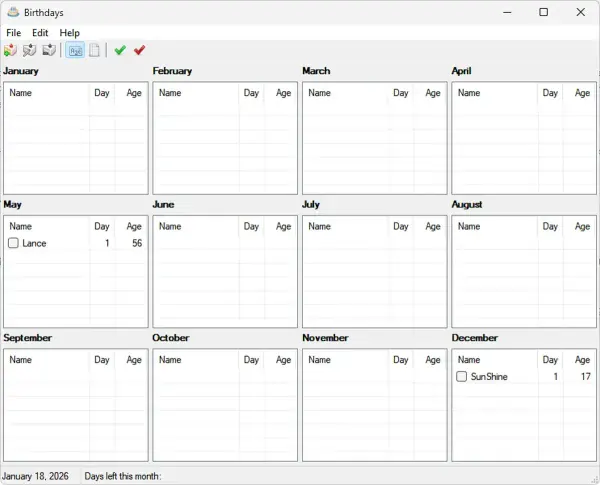Click the Birthdays cake icon in title bar
The width and height of the screenshot is (600, 485).
point(13,12)
